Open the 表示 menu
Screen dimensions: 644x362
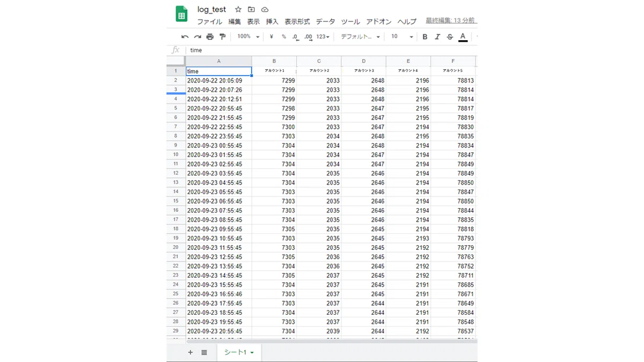(x=253, y=21)
